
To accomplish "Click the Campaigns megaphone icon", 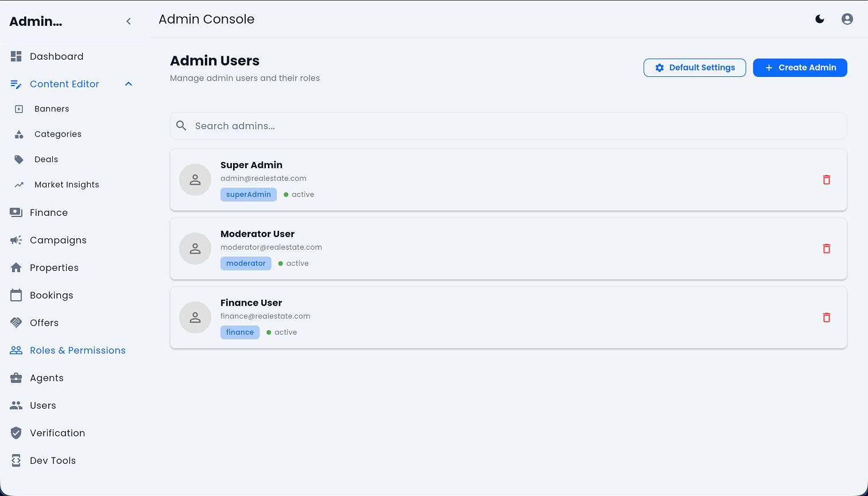I will point(16,240).
